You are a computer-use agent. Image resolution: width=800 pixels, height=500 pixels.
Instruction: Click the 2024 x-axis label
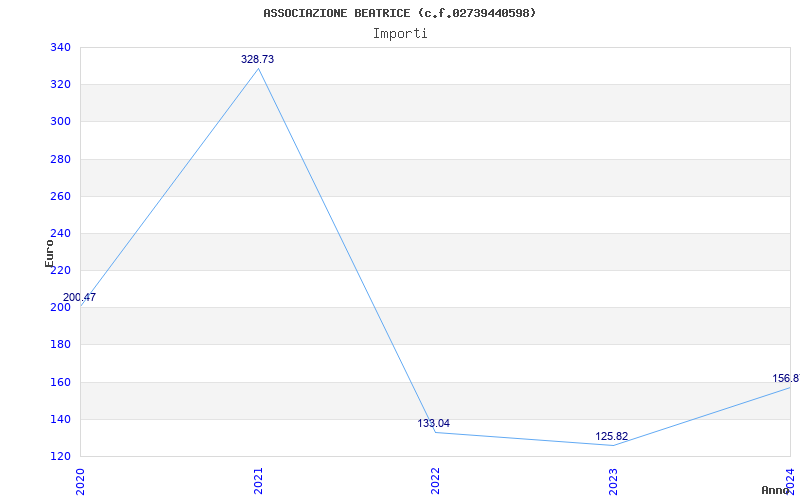coord(791,481)
